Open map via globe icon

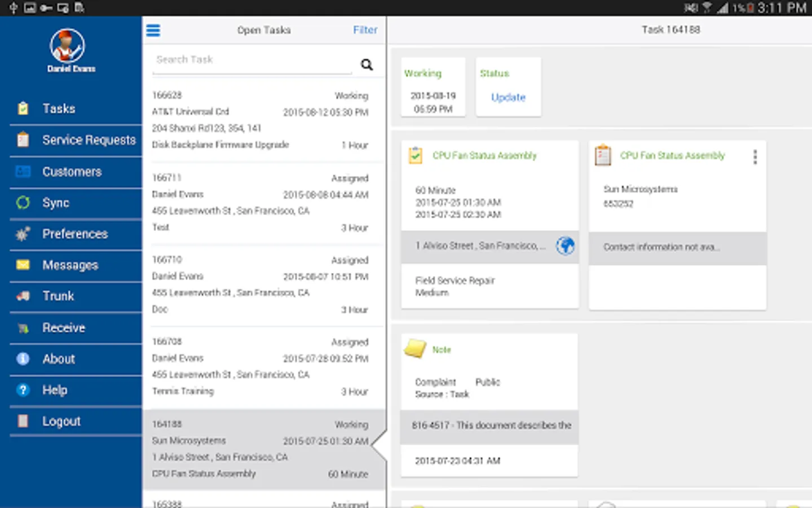(x=566, y=246)
